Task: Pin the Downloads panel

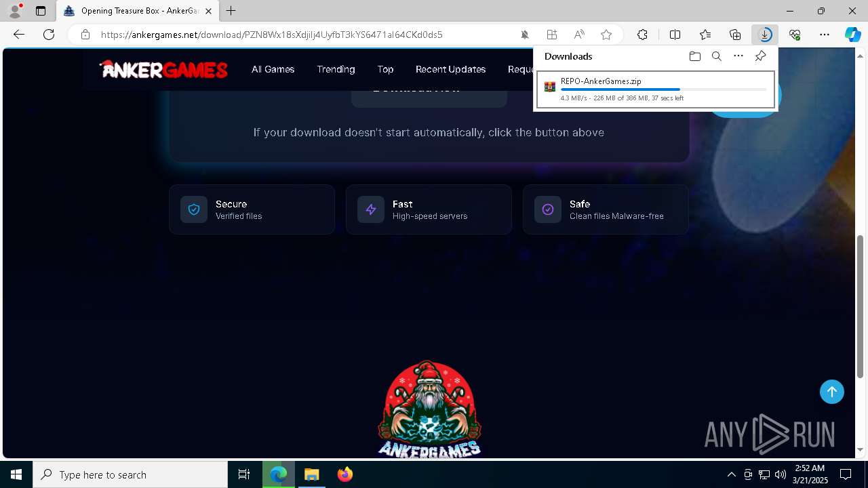Action: coord(760,56)
